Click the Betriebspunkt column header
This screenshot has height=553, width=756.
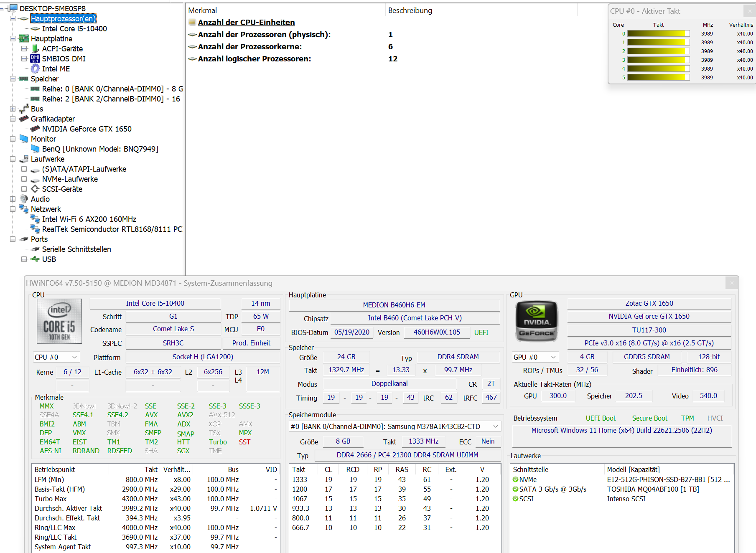tap(70, 469)
